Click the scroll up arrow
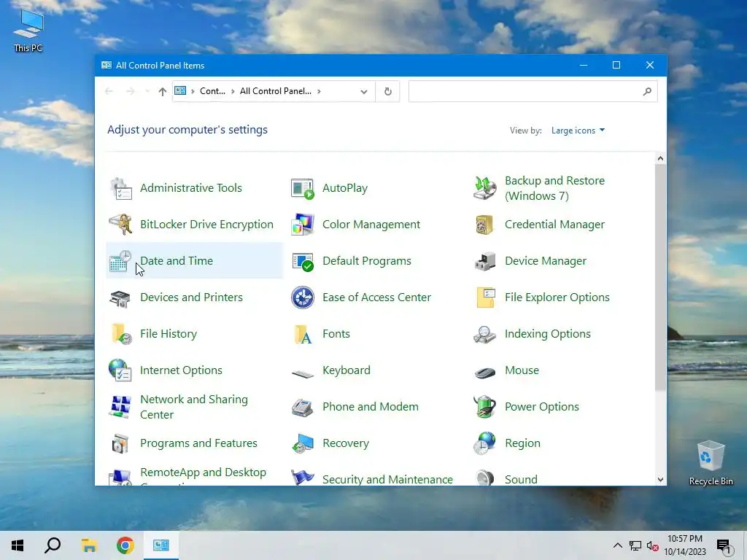Viewport: 747px width, 560px height. [660, 158]
